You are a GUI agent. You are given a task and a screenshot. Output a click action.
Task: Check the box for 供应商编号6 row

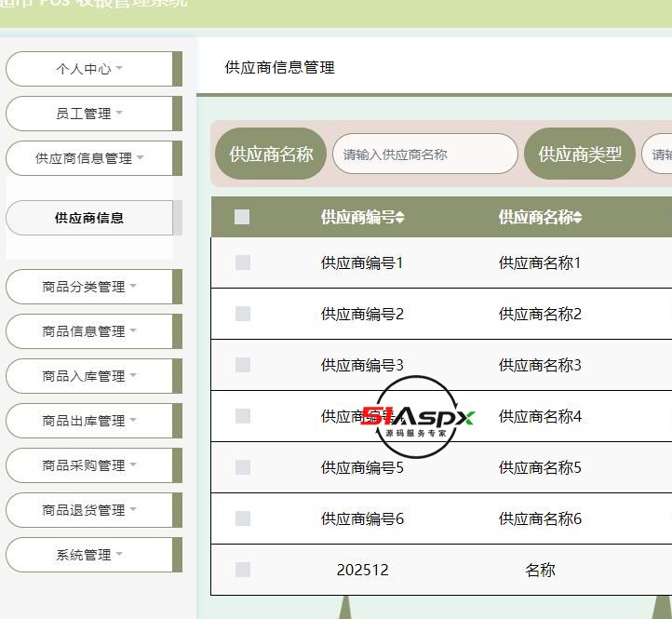click(243, 518)
